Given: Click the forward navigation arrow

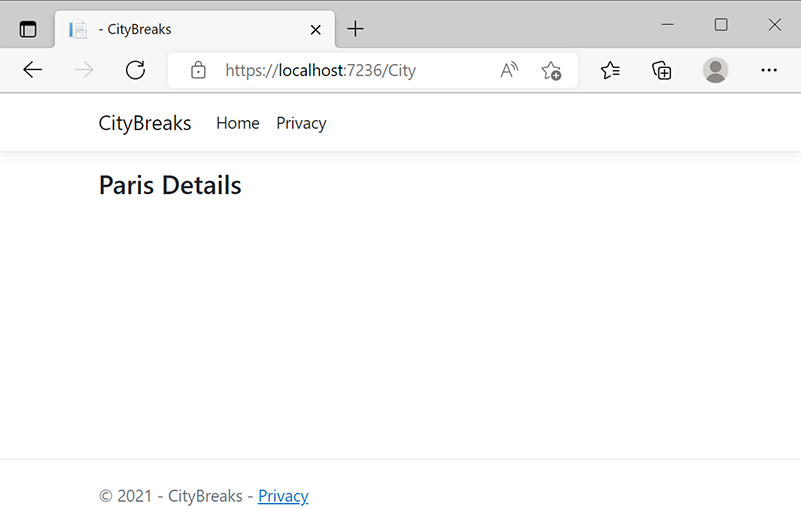Looking at the screenshot, I should click(x=84, y=70).
